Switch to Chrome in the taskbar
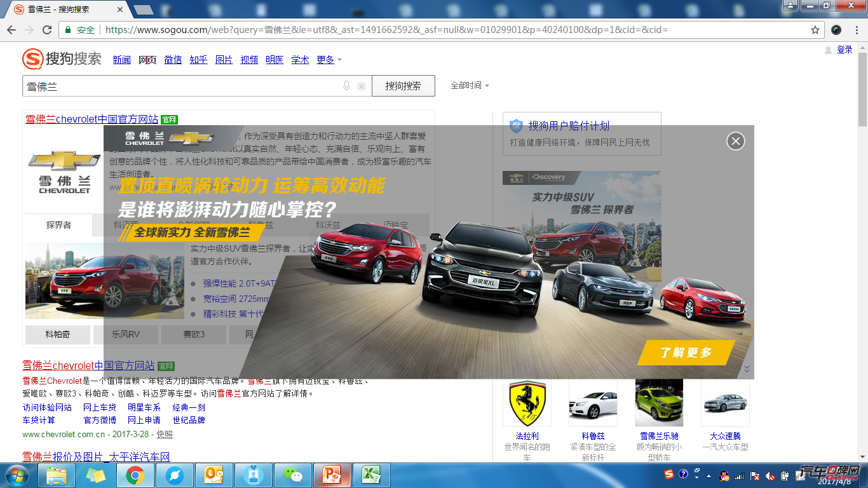868x488 pixels. [x=135, y=475]
